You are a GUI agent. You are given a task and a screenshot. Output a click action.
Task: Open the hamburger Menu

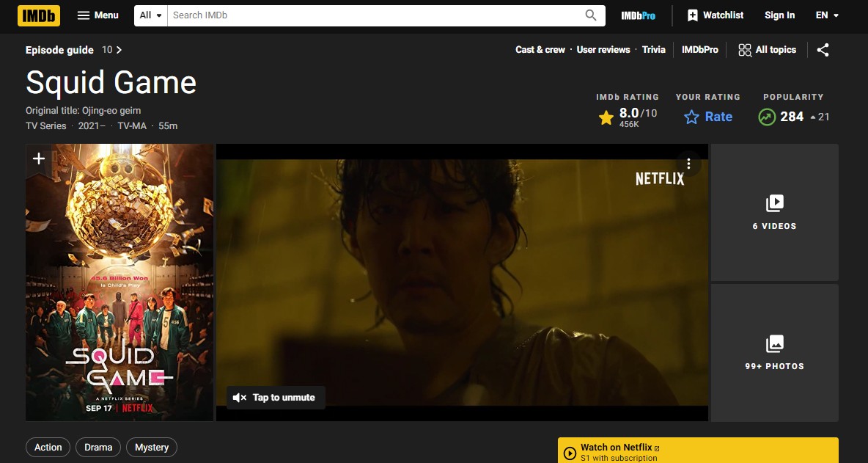(x=98, y=15)
